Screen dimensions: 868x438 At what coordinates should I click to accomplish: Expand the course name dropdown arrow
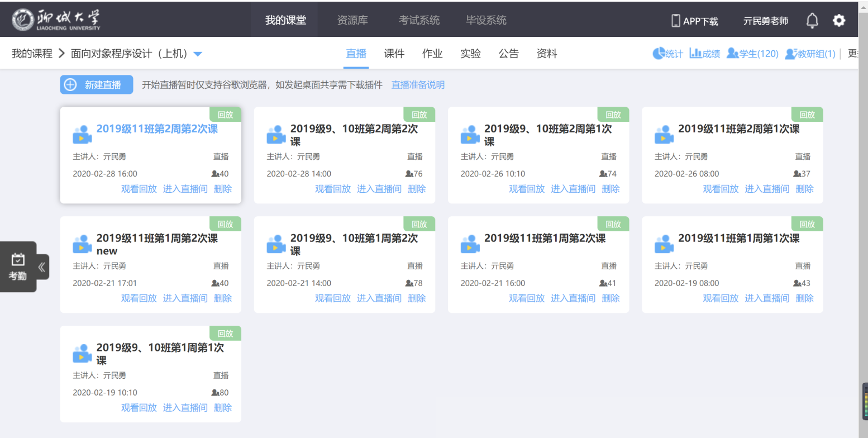coord(198,54)
